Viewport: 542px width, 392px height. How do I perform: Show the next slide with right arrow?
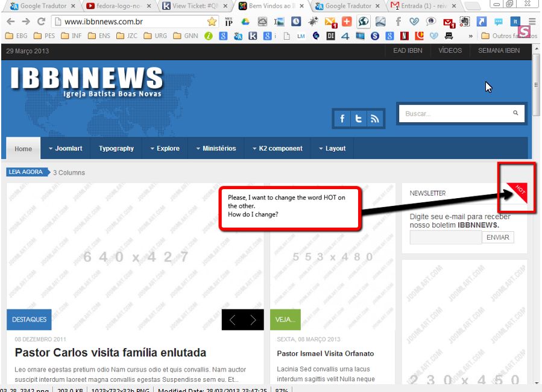(x=253, y=320)
